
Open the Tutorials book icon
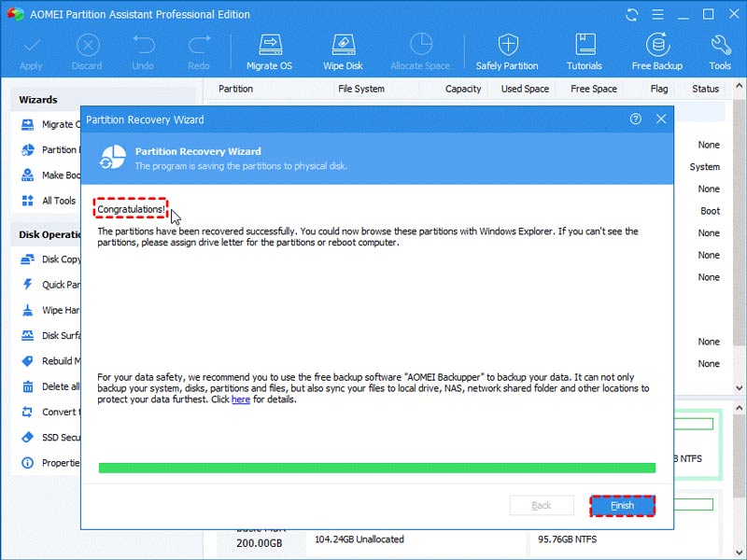585,45
